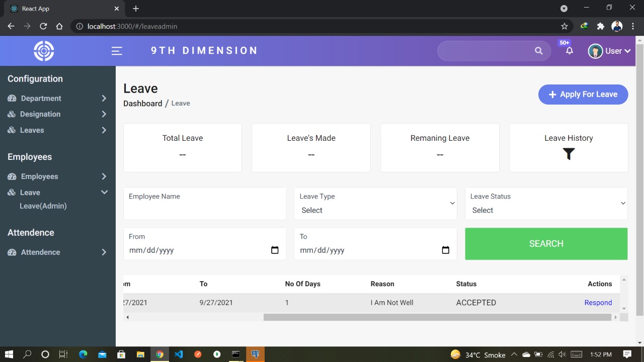644x362 pixels.
Task: Open the browser Extensions puzzle icon
Action: point(600,26)
